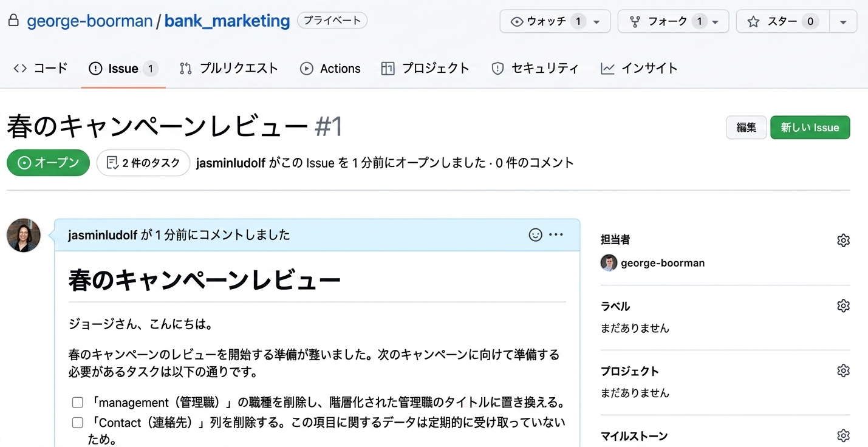Click the green オープン status badge

tap(49, 163)
